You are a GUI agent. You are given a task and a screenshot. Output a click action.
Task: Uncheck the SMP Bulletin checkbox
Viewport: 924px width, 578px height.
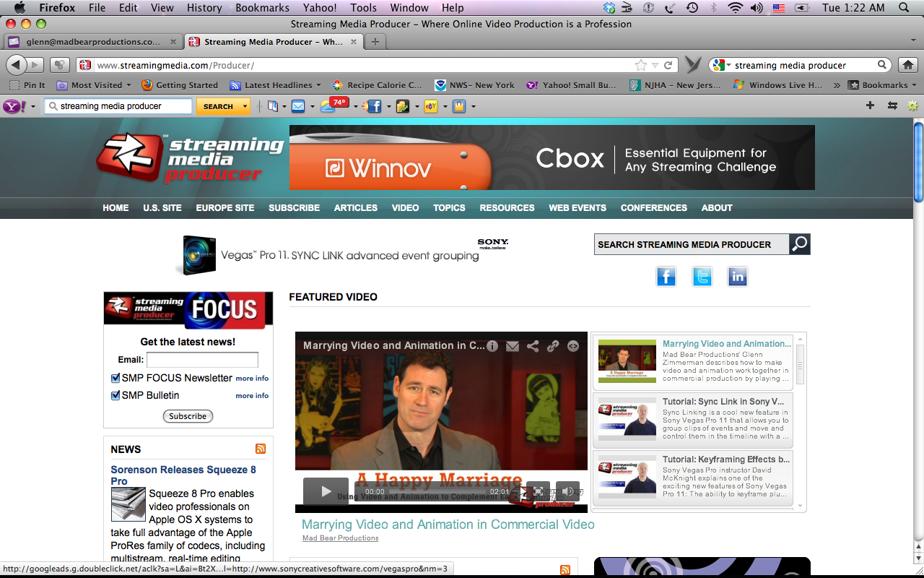(x=115, y=395)
